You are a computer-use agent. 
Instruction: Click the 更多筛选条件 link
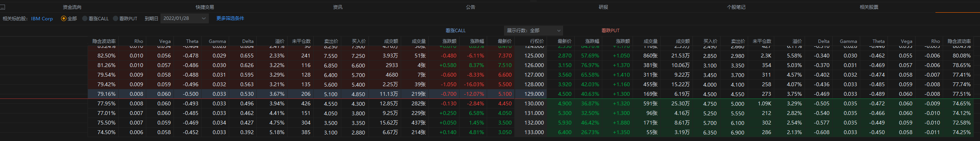pos(230,18)
